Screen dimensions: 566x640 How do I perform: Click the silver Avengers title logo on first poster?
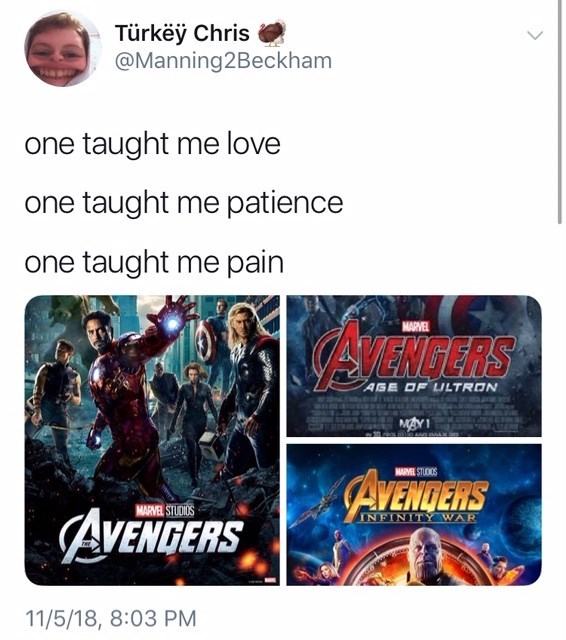[x=151, y=536]
